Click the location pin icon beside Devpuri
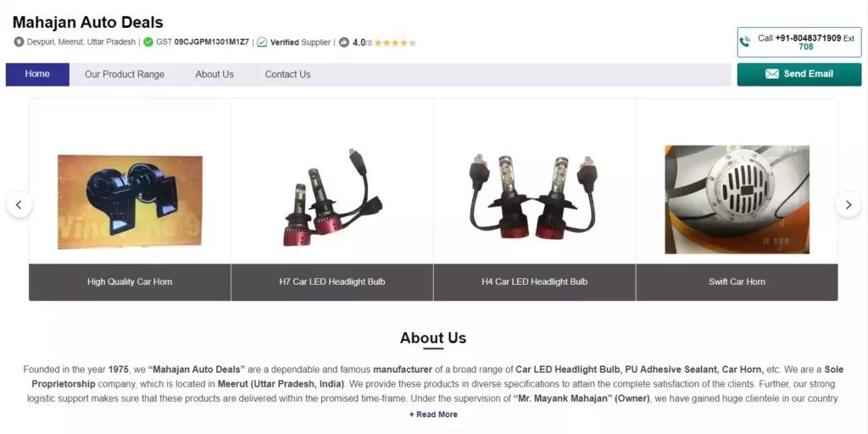 pos(19,42)
